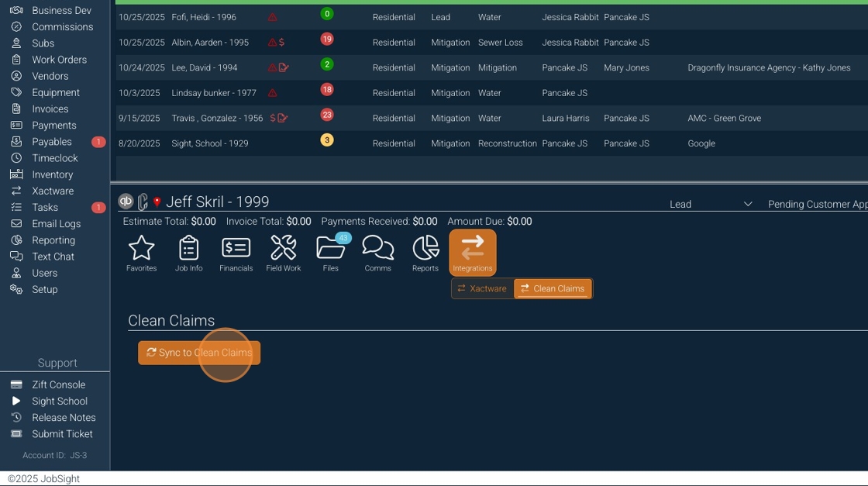This screenshot has height=486, width=868.
Task: Select the Lee, David - 1994 job
Action: point(491,67)
